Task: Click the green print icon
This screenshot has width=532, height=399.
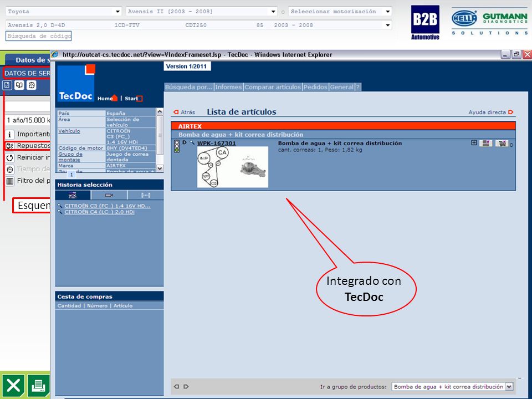Action: pyautogui.click(x=38, y=386)
